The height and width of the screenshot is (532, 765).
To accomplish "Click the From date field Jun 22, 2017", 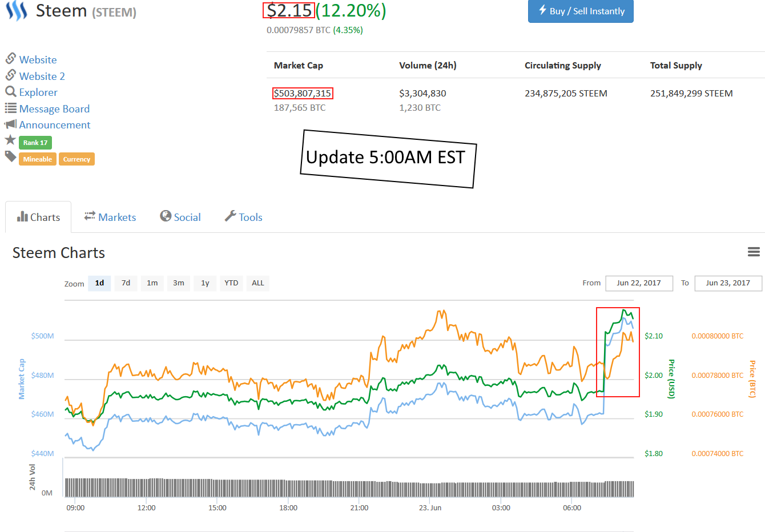I will point(639,283).
